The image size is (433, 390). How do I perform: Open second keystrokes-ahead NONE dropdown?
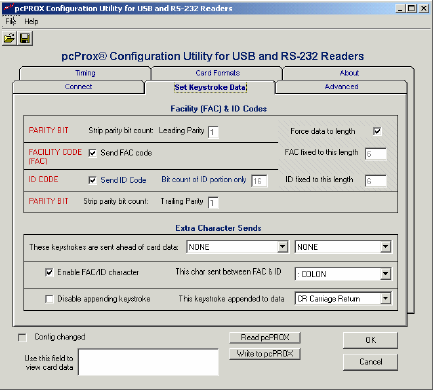point(385,247)
